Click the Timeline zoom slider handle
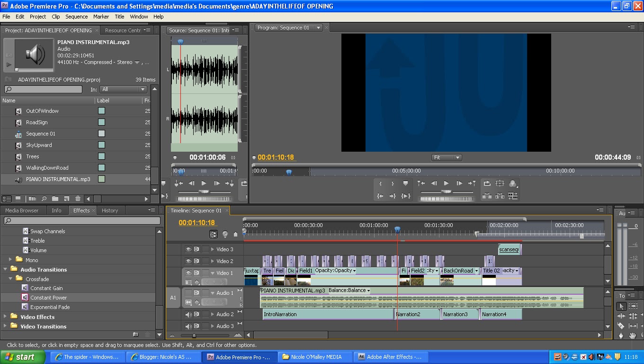This screenshot has width=644, height=364. click(x=194, y=336)
